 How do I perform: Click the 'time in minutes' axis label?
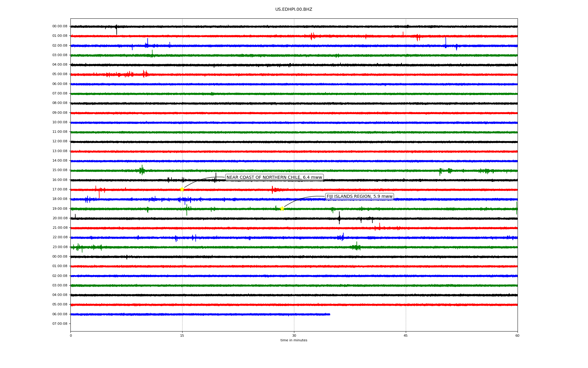click(x=294, y=340)
